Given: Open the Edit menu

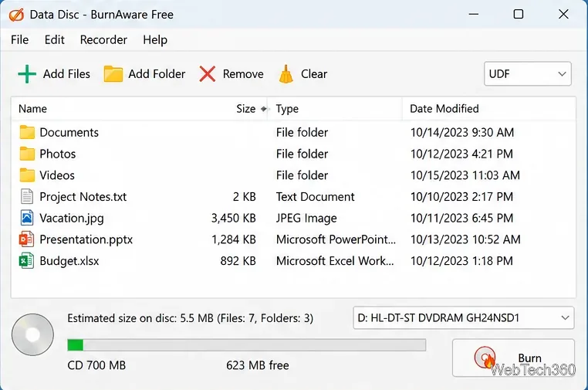Looking at the screenshot, I should (54, 40).
